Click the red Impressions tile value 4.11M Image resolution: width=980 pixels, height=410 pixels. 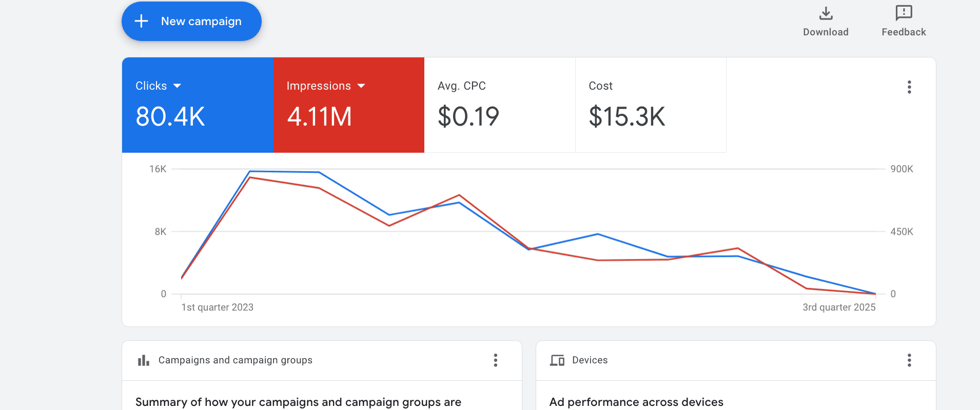(x=319, y=116)
